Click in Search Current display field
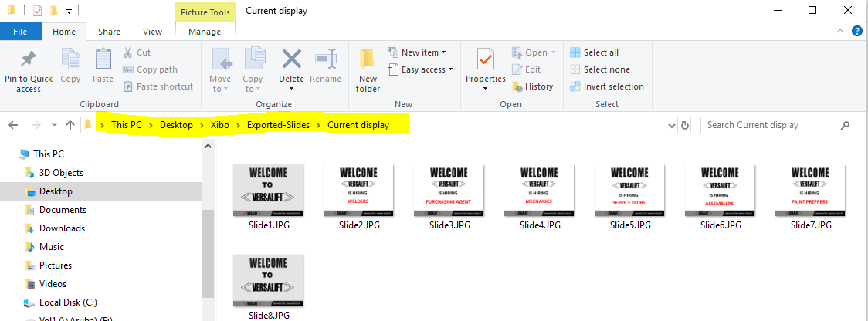 (771, 125)
